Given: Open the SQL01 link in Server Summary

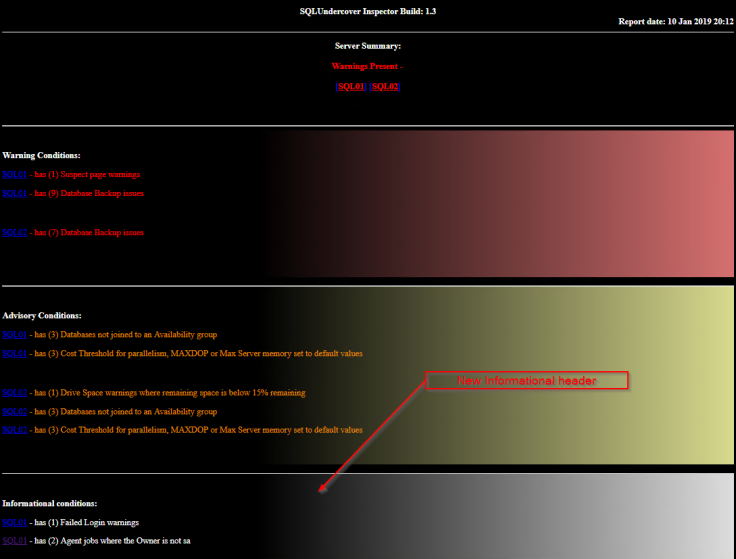Looking at the screenshot, I should tap(351, 86).
